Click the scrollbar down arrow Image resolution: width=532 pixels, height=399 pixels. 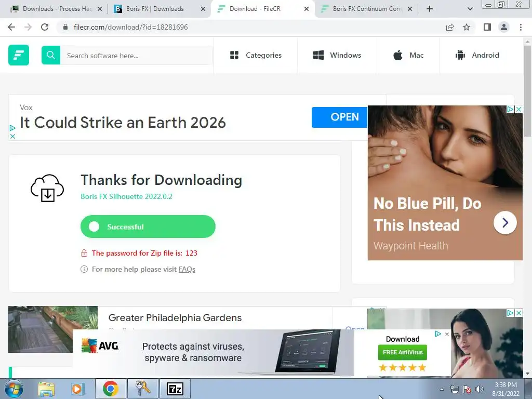point(527,374)
